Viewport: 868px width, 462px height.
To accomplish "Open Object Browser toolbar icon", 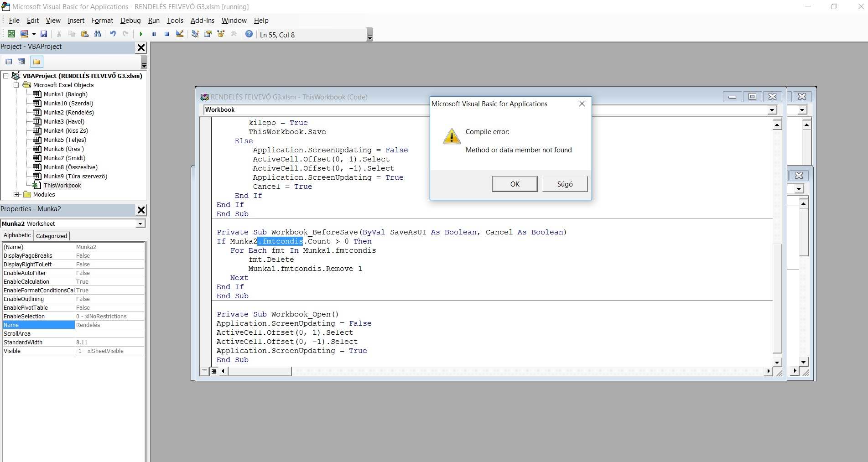I will click(x=221, y=34).
